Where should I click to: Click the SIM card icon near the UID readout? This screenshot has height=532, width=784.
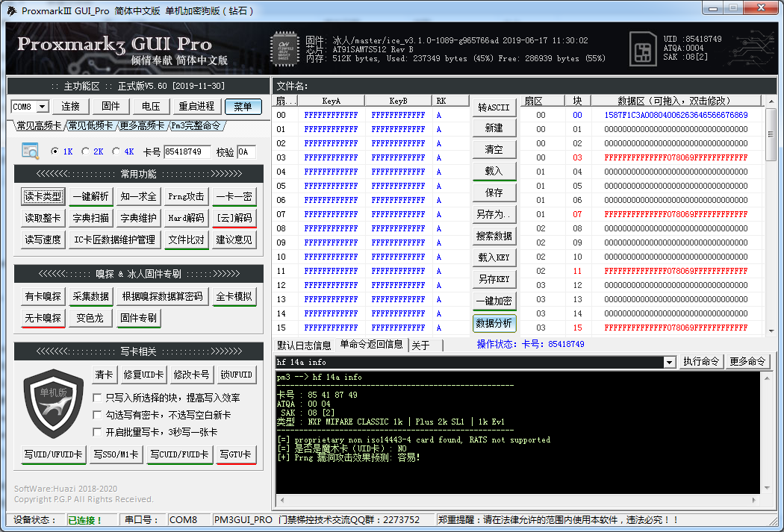[642, 47]
